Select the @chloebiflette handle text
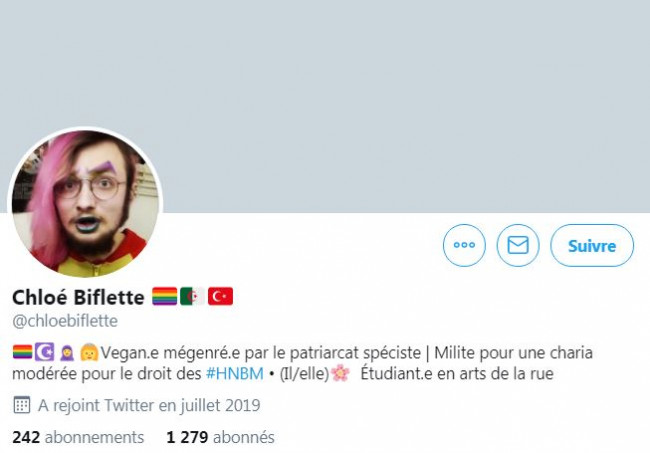Viewport: 650px width, 453px height. [65, 321]
